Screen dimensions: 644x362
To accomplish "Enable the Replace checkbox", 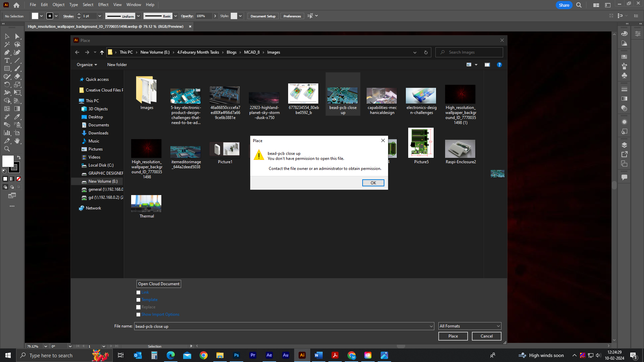I will 138,307.
